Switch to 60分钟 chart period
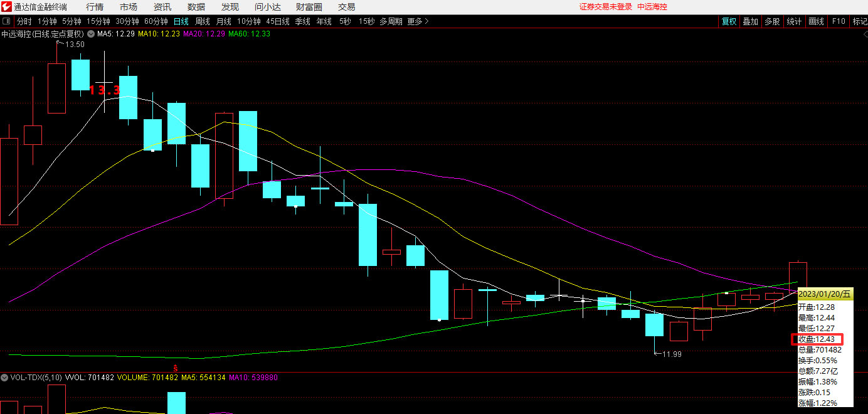The image size is (868, 414). click(x=156, y=21)
